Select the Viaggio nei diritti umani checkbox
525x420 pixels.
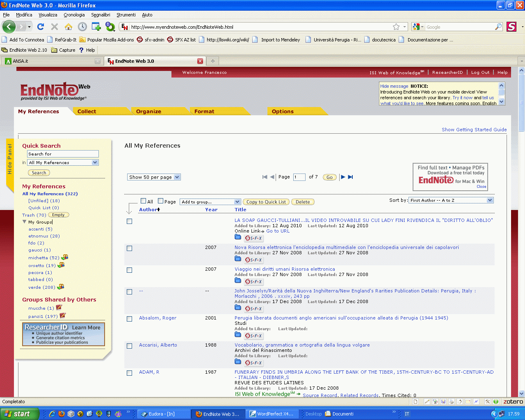(130, 270)
